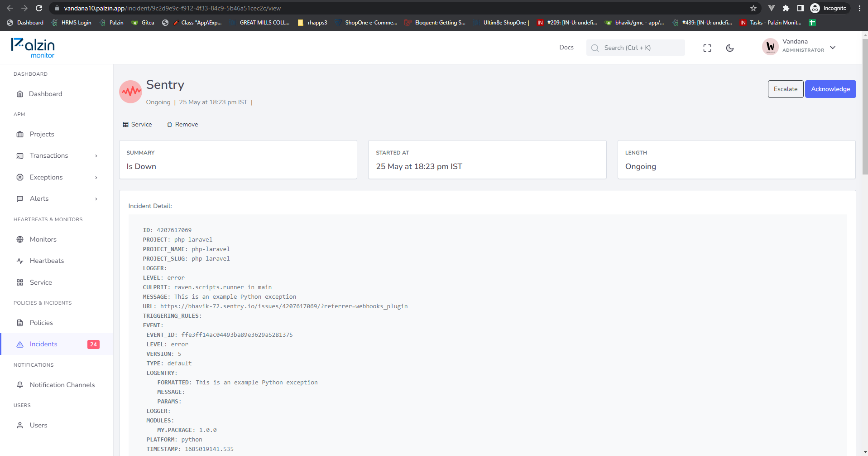Click the Notification Channels bell icon

20,385
